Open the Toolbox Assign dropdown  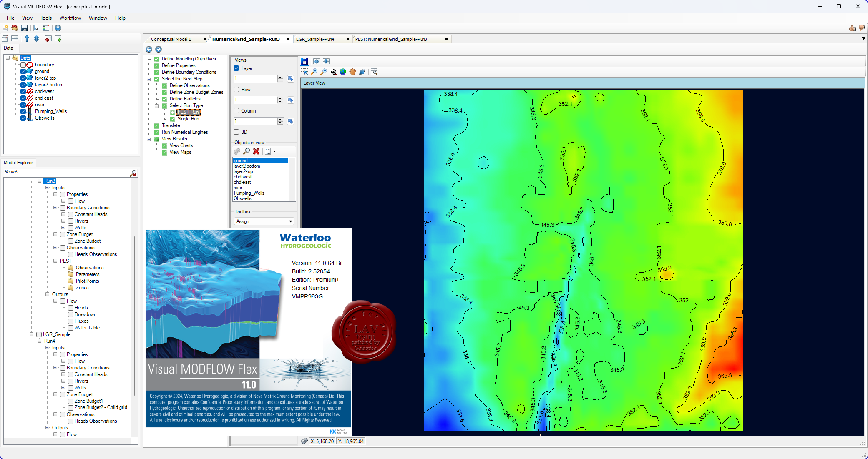point(291,221)
